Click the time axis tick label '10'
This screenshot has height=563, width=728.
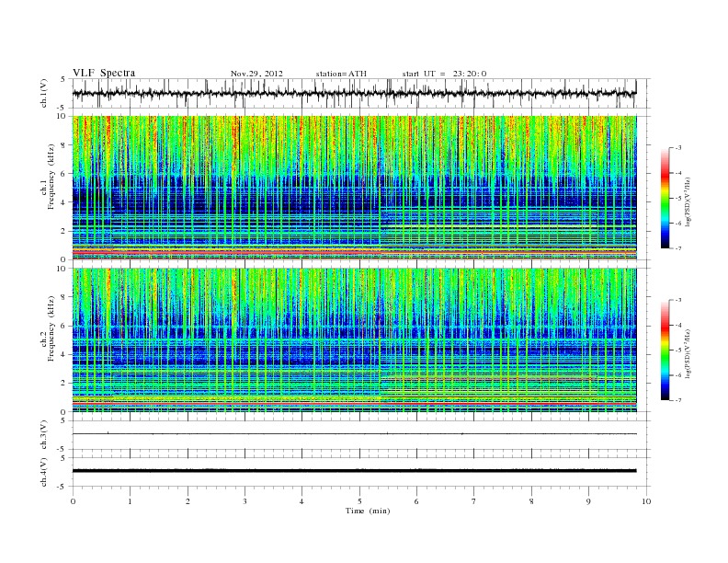[x=646, y=501]
